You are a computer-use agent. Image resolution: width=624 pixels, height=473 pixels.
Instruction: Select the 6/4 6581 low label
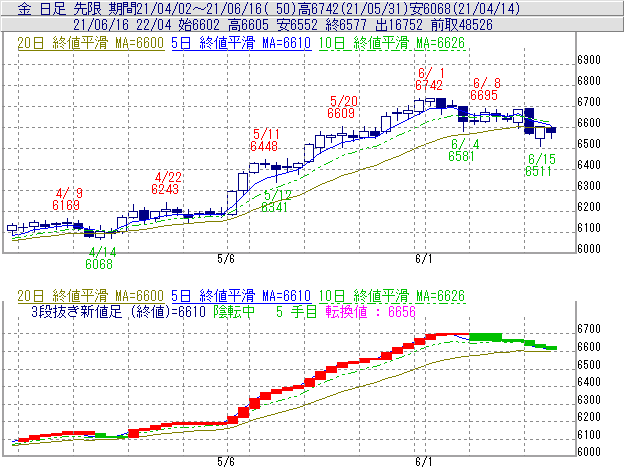(x=462, y=150)
